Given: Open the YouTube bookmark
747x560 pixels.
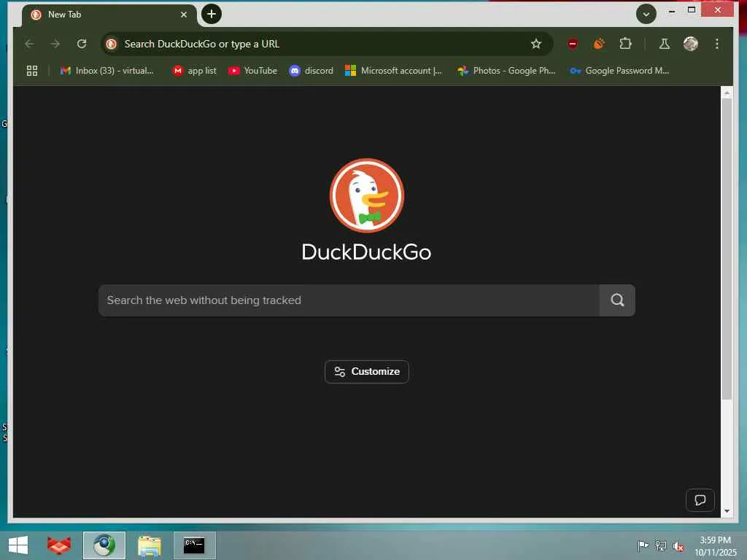Looking at the screenshot, I should pyautogui.click(x=252, y=71).
